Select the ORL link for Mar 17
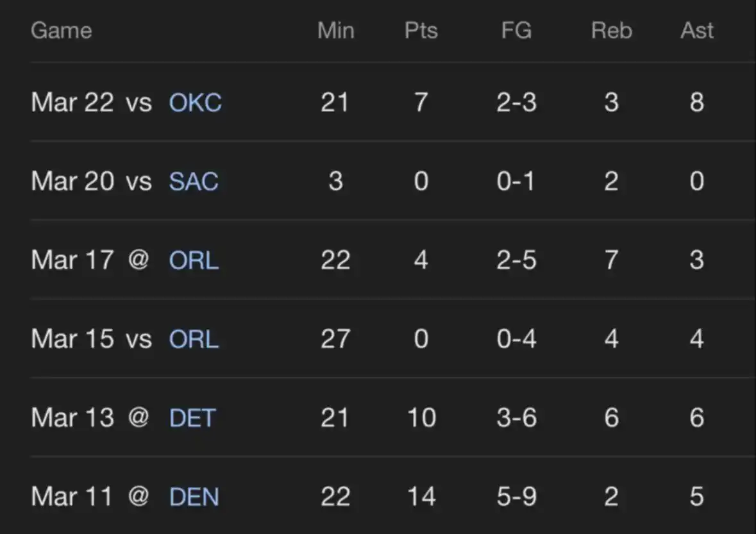This screenshot has height=534, width=756. point(194,260)
